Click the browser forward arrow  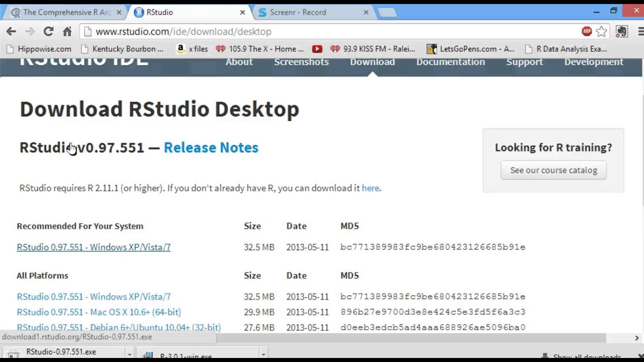(x=30, y=31)
